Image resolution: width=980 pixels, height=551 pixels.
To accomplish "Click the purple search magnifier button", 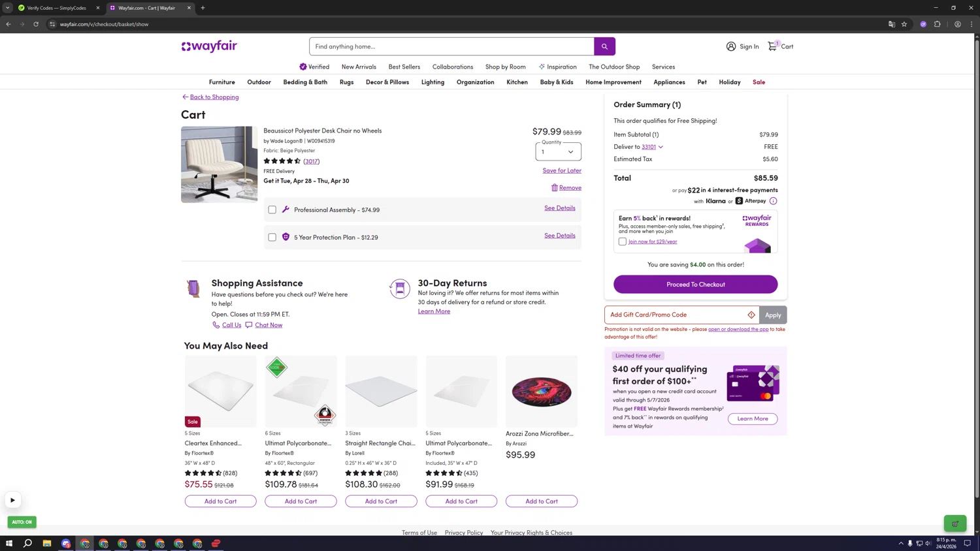I will coord(604,46).
